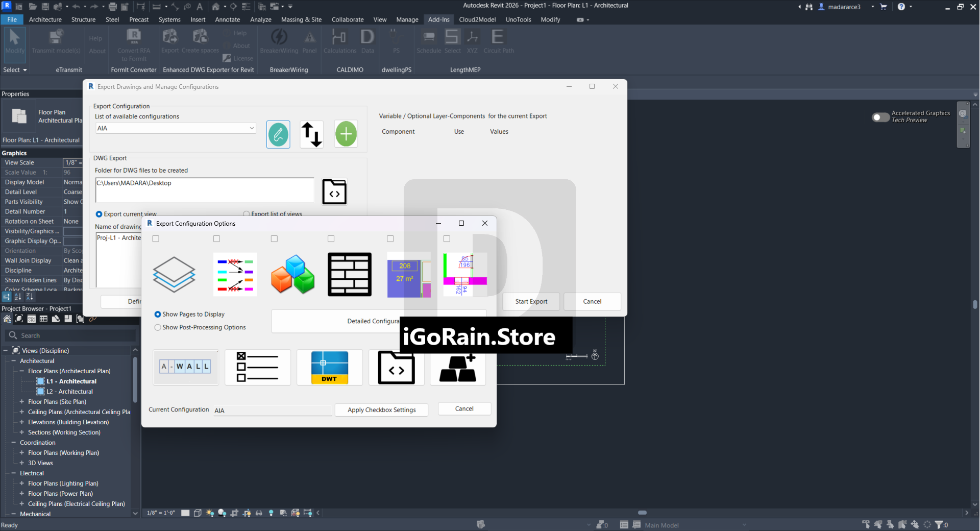This screenshot has height=531, width=980.
Task: Click the temporary hide glasses icon
Action: (x=259, y=513)
